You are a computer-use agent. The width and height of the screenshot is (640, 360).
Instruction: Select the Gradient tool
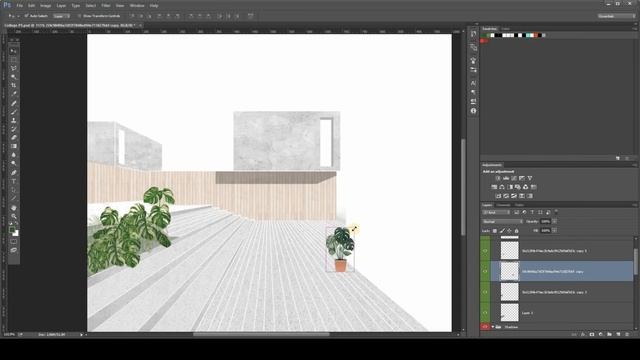click(13, 146)
